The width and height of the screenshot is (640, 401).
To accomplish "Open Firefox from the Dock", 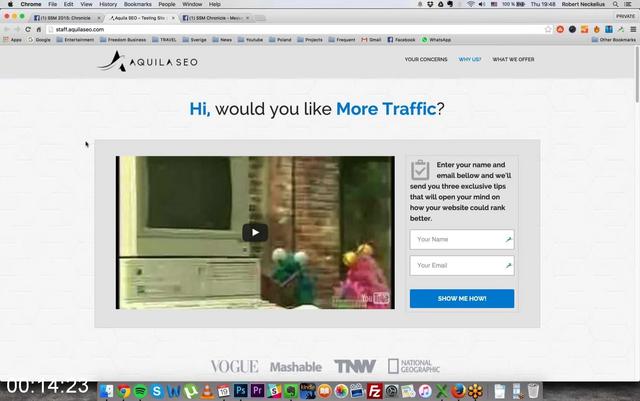I will point(458,391).
